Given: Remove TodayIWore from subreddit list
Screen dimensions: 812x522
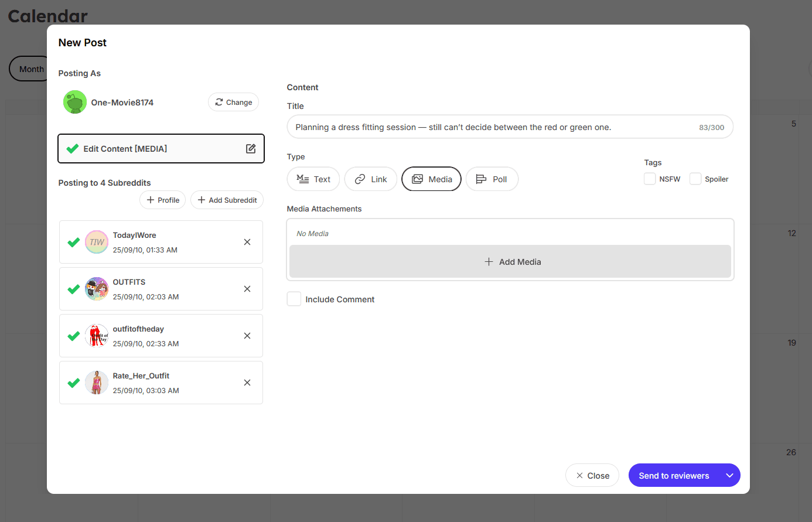Looking at the screenshot, I should 247,242.
